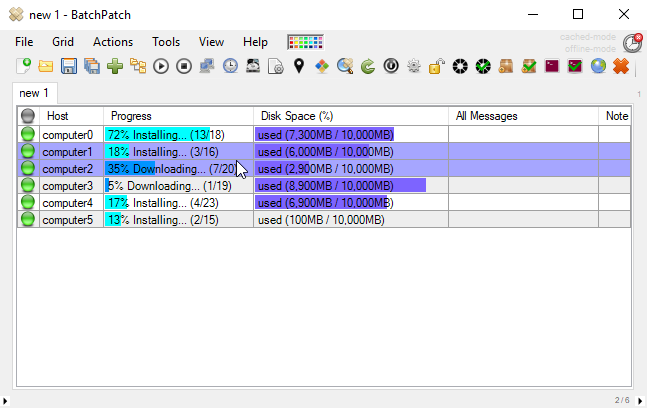Screen dimensions: 647x408
Task: Click computer0's green status indicator
Action: (x=28, y=134)
